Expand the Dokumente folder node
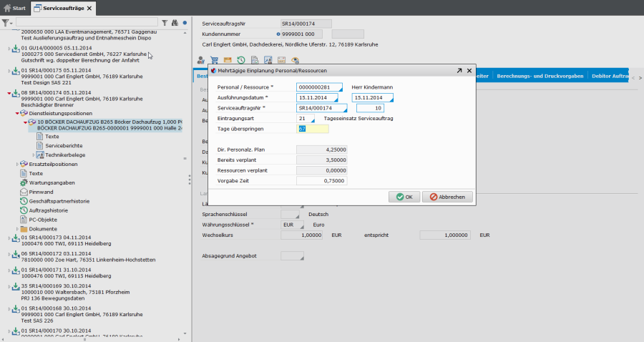 click(x=16, y=229)
